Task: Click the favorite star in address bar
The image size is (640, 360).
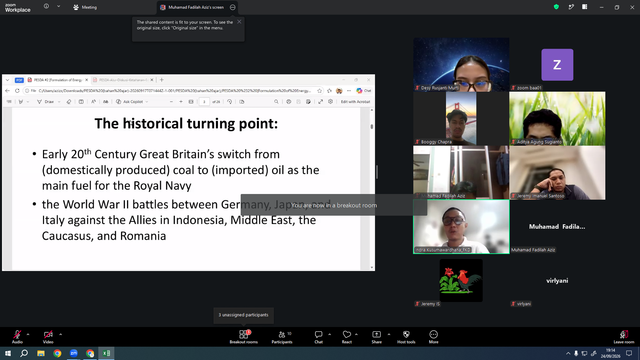Action: pyautogui.click(x=320, y=91)
